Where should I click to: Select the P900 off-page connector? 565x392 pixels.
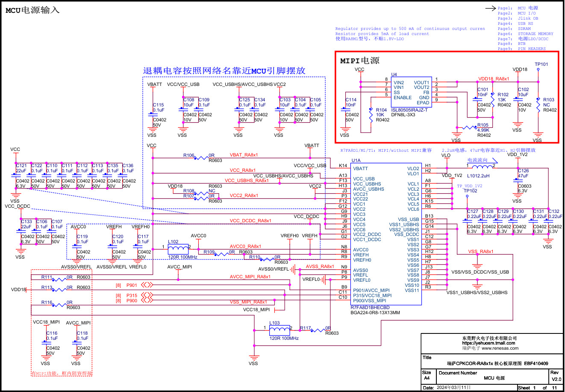(x=147, y=301)
